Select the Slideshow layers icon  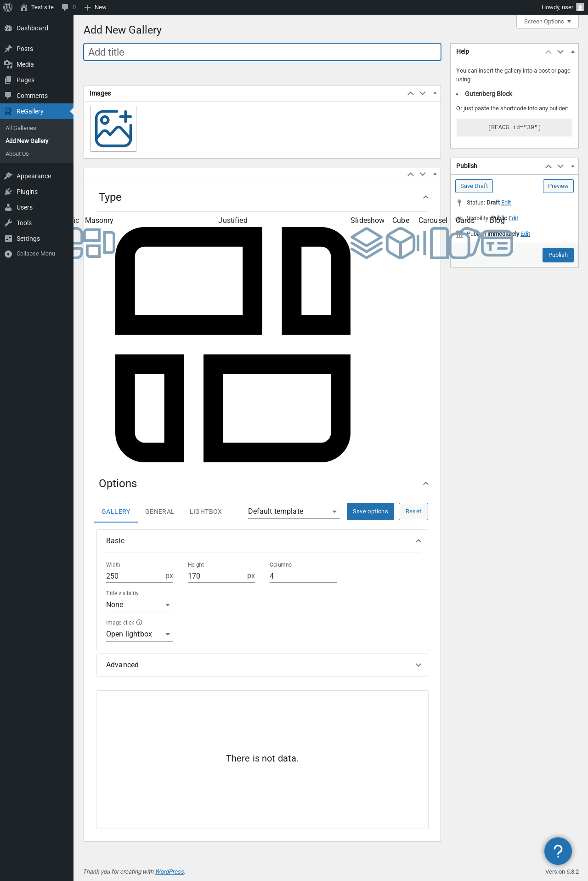367,243
